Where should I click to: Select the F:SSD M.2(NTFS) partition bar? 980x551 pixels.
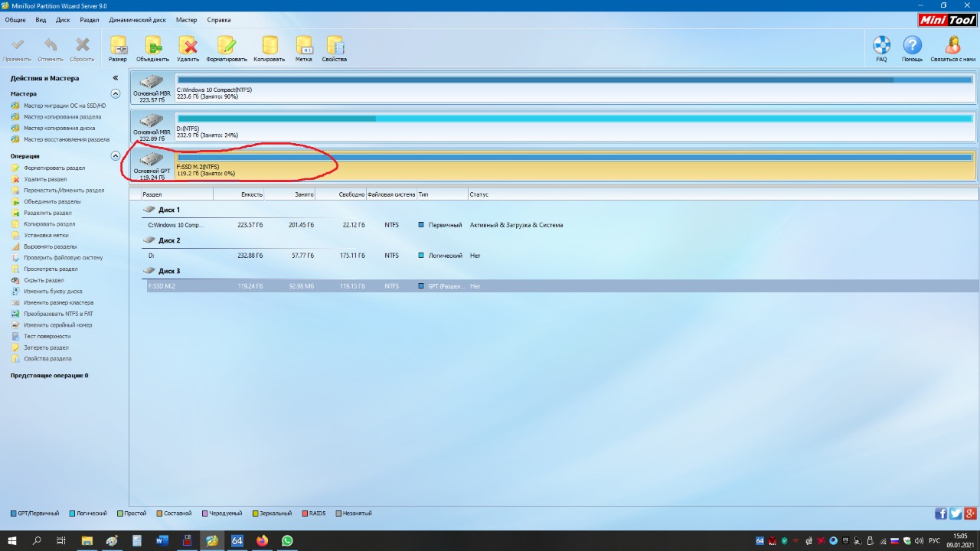[x=575, y=165]
